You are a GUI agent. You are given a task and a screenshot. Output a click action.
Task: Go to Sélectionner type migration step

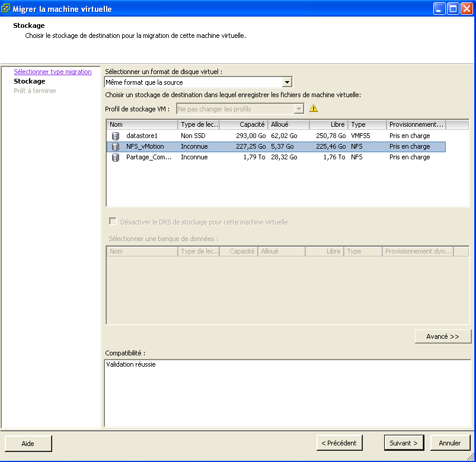pos(53,72)
